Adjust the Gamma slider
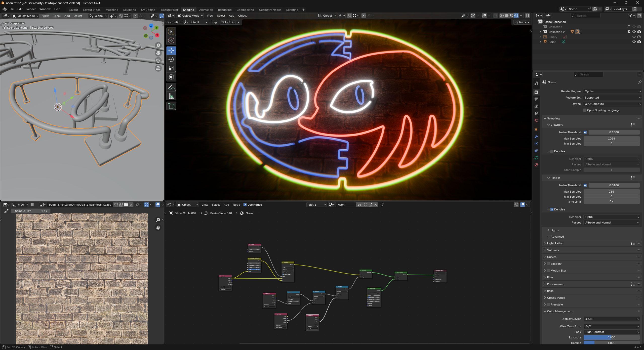 point(612,343)
